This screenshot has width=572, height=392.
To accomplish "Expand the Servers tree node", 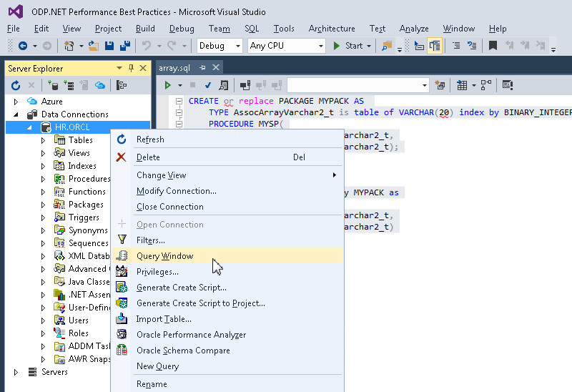I will [16, 372].
